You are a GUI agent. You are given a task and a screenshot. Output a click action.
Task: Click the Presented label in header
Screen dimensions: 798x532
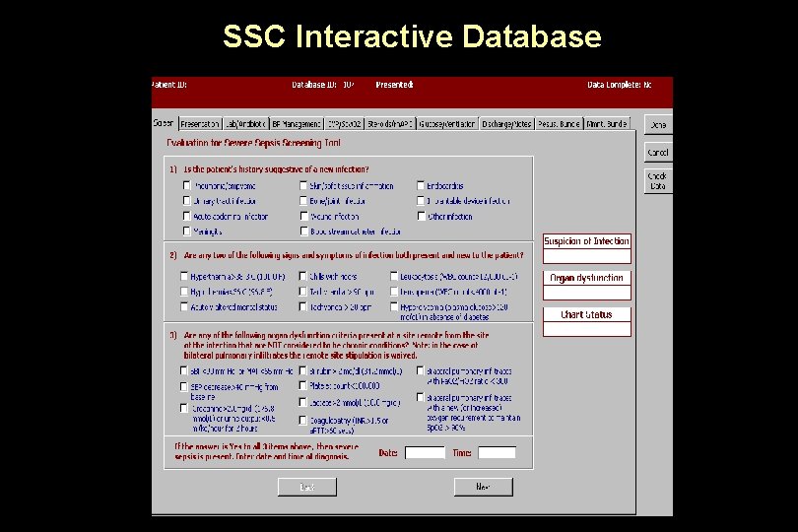click(394, 85)
